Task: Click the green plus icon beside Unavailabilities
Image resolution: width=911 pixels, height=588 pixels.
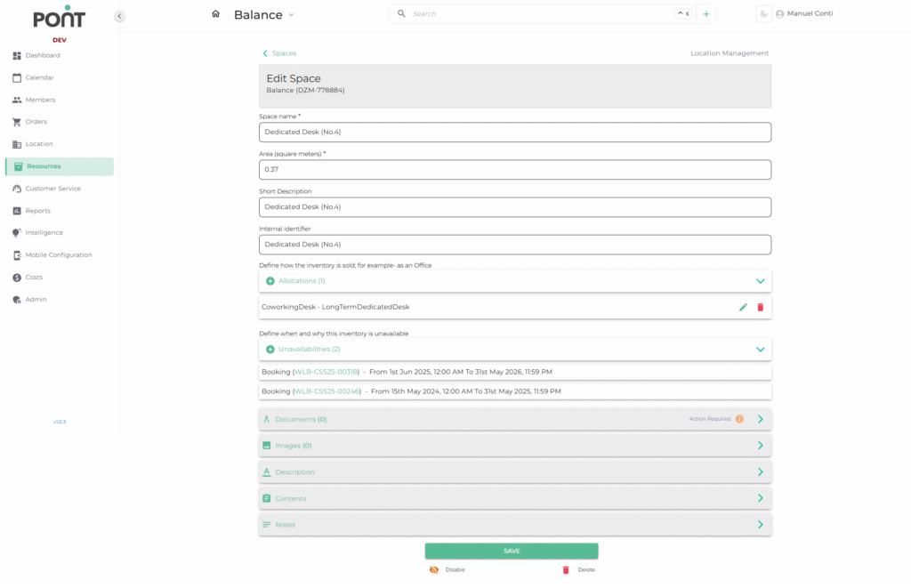Action: click(270, 350)
